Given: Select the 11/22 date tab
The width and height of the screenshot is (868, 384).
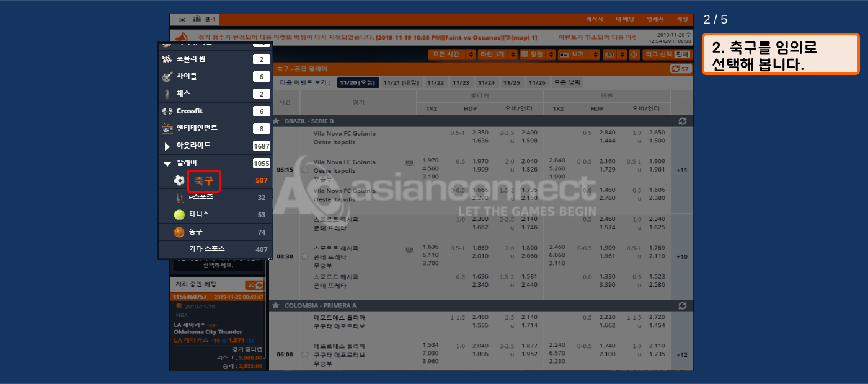Looking at the screenshot, I should (435, 82).
